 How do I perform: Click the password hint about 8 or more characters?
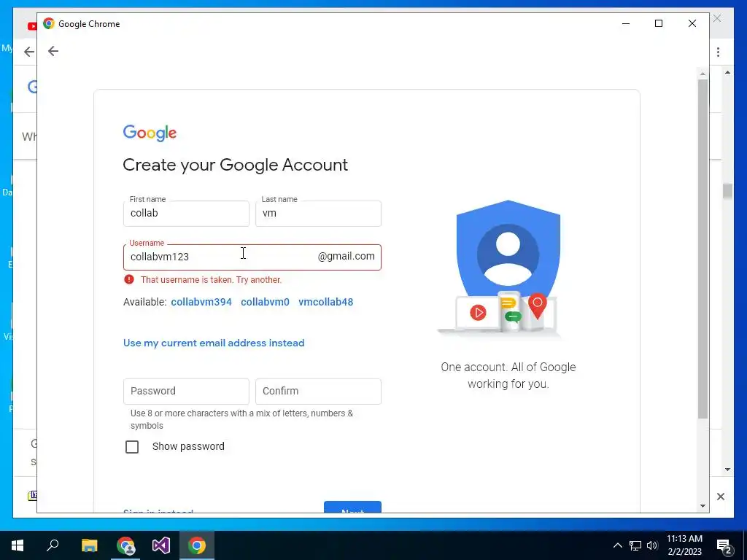242,419
